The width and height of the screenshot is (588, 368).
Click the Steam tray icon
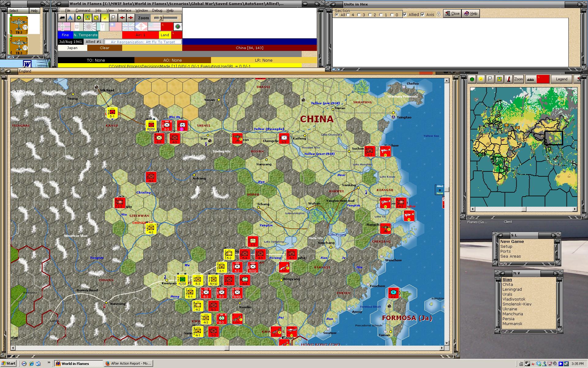click(528, 364)
